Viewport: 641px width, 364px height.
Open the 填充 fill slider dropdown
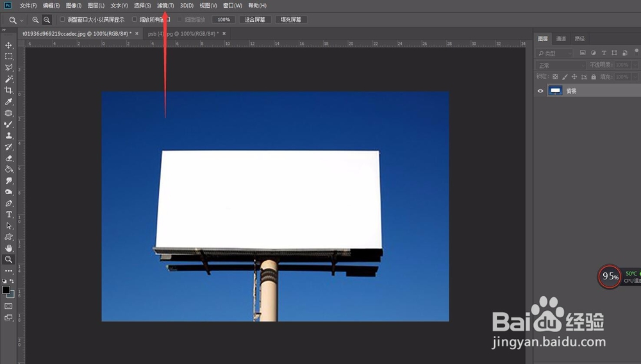point(635,77)
